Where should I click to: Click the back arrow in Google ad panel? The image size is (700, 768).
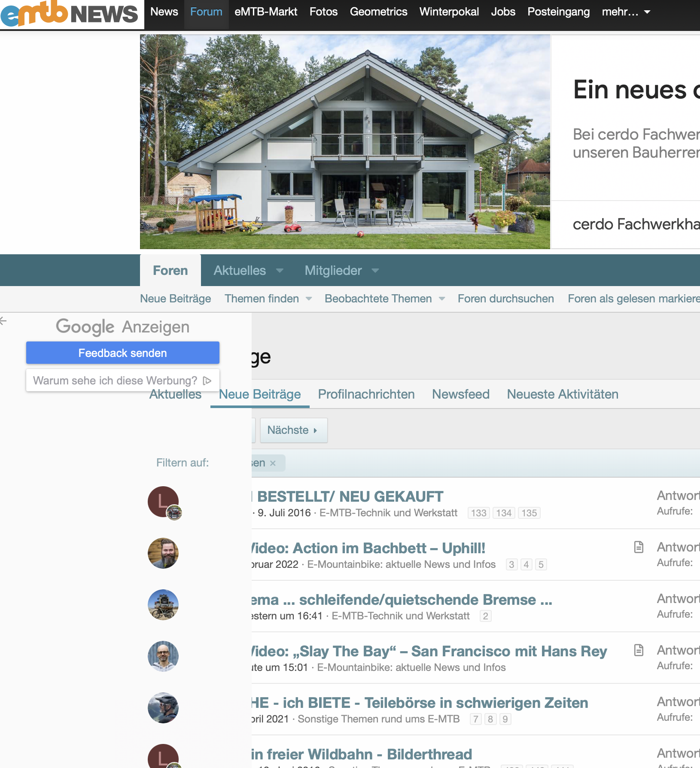3,321
